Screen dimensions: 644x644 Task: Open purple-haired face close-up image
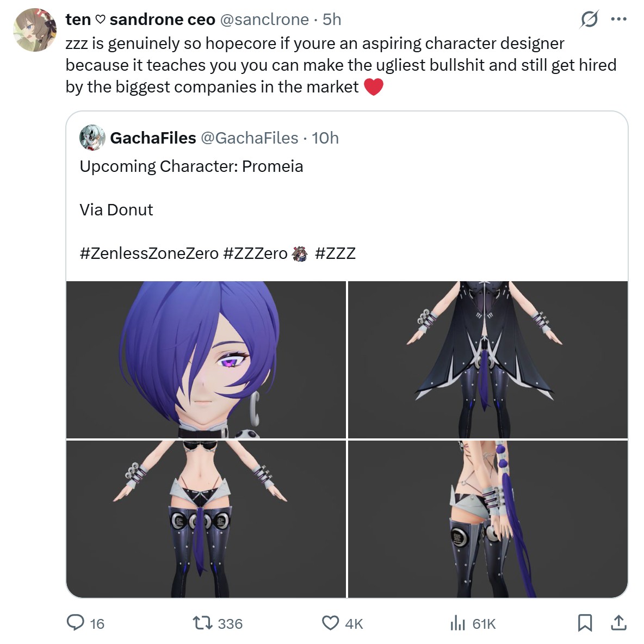click(206, 360)
